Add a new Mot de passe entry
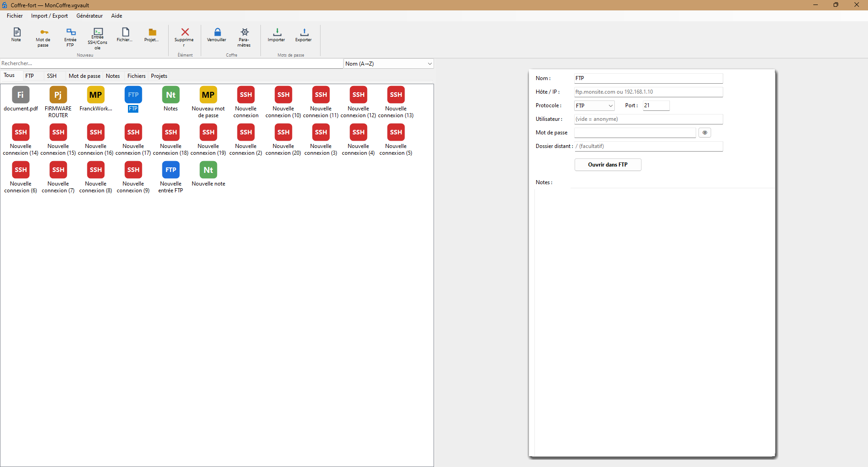Image resolution: width=868 pixels, height=467 pixels. pos(43,38)
